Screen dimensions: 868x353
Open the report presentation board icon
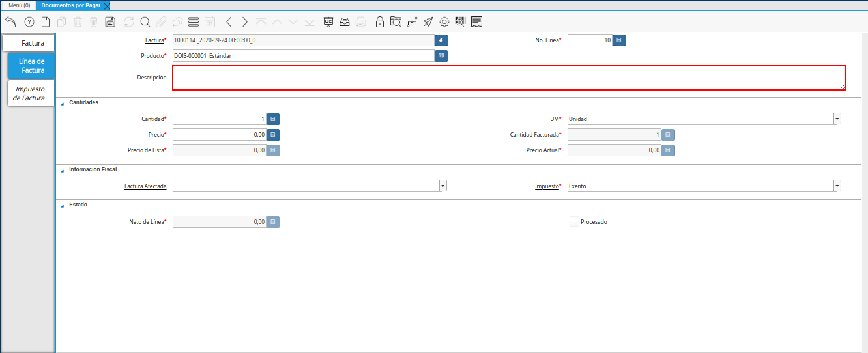328,21
